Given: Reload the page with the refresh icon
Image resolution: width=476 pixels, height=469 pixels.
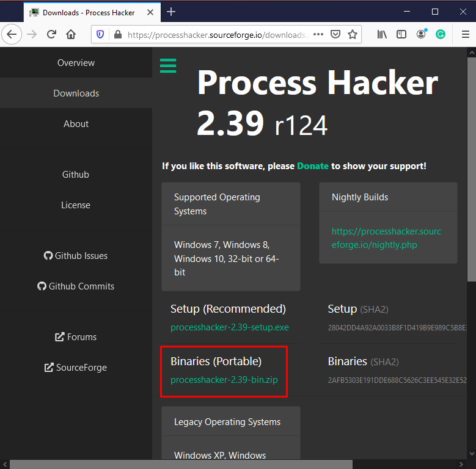Looking at the screenshot, I should click(51, 34).
